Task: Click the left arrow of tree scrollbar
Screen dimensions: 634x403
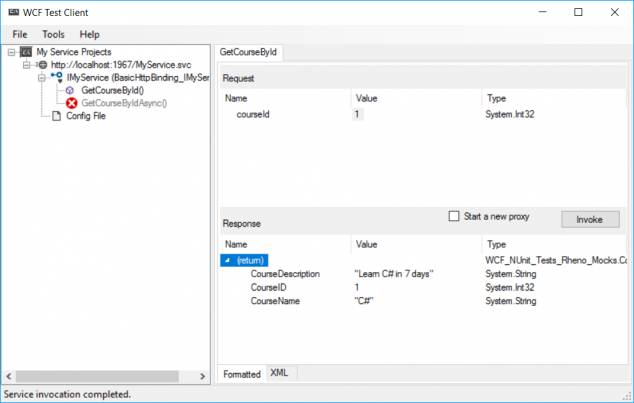Action: tap(8, 376)
